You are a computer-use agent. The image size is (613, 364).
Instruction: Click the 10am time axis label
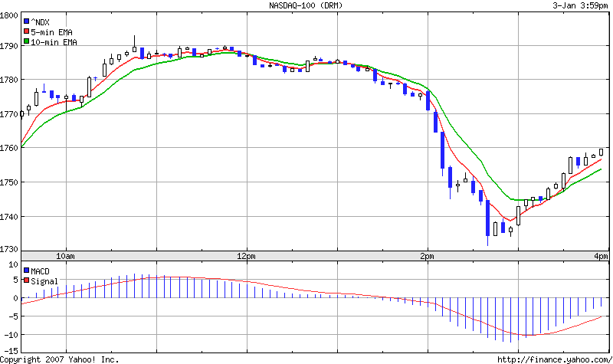click(65, 257)
